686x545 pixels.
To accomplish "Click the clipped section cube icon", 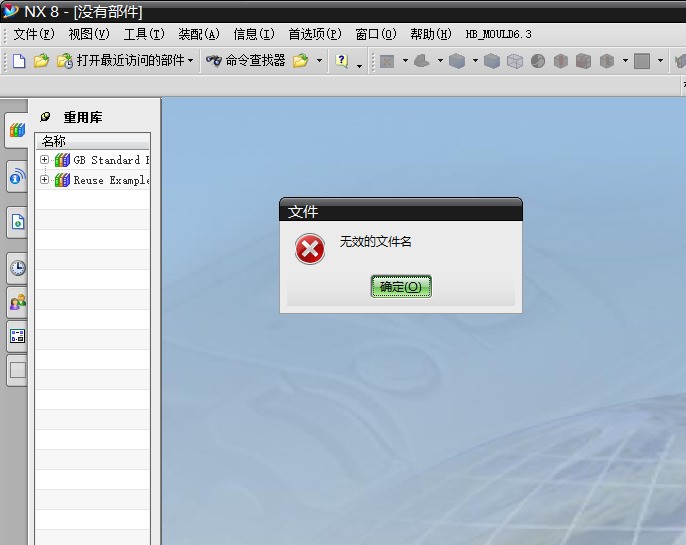I will (584, 61).
